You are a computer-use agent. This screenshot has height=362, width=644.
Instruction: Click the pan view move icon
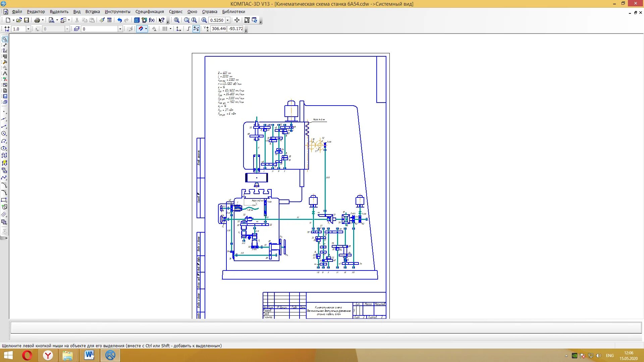237,20
